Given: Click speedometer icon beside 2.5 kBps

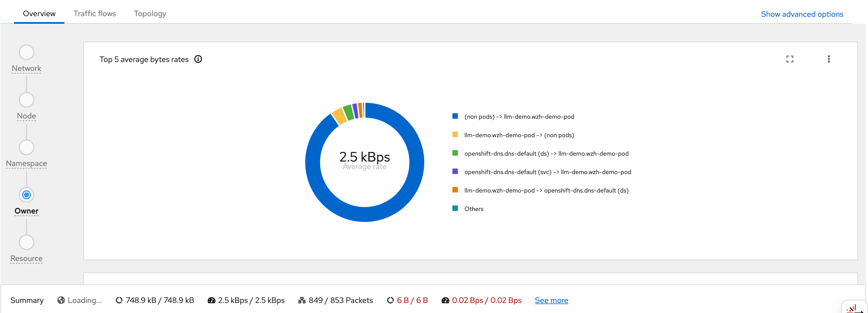Looking at the screenshot, I should pyautogui.click(x=211, y=300).
